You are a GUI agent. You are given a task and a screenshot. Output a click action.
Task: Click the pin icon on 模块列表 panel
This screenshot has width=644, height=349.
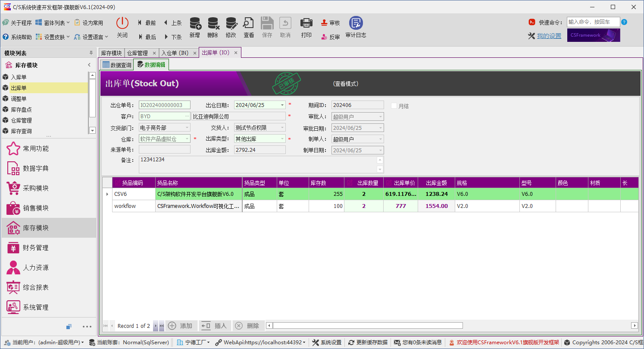pyautogui.click(x=91, y=53)
